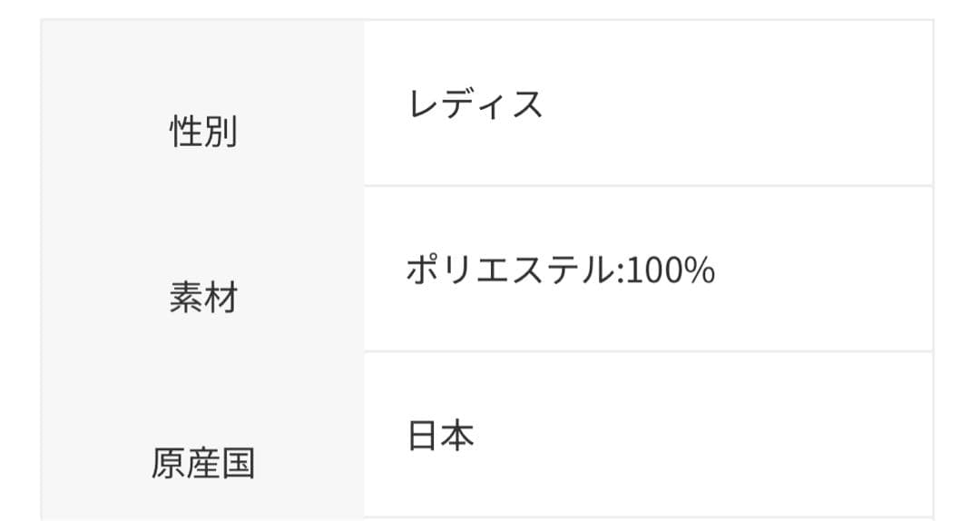Click the character 材 in the material label
Image resolution: width=980 pixels, height=521 pixels.
click(x=220, y=298)
